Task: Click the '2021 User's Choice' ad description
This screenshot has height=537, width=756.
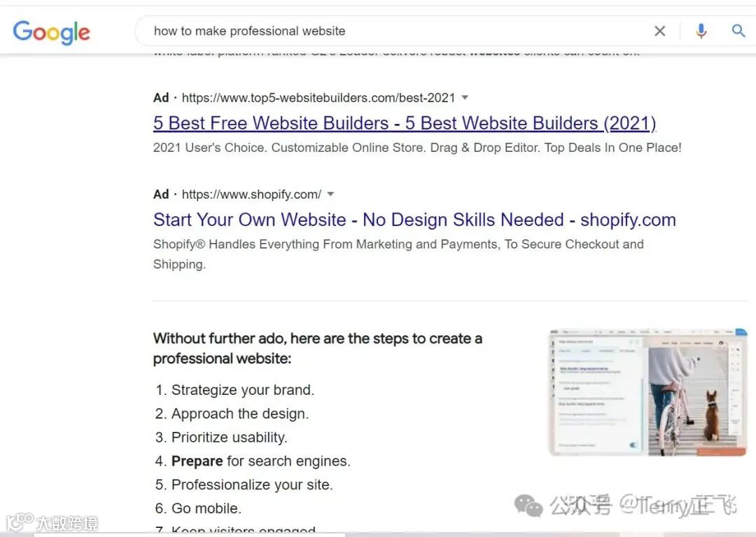Action: tap(417, 148)
